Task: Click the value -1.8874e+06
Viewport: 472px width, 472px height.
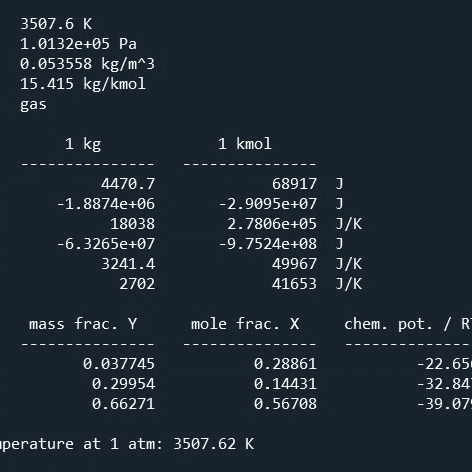Action: coord(106,204)
